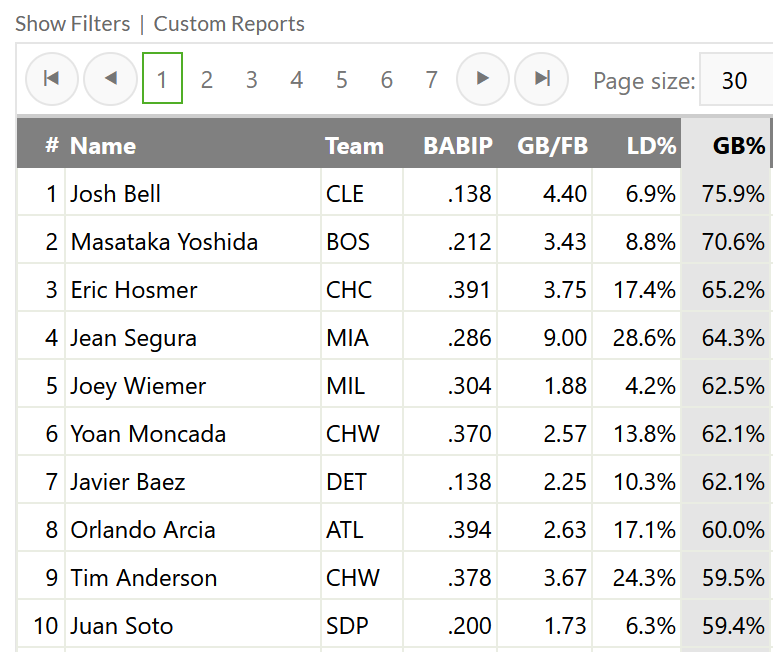Image resolution: width=773 pixels, height=652 pixels.
Task: Open Masataka Yoshida's player link
Action: (x=164, y=242)
